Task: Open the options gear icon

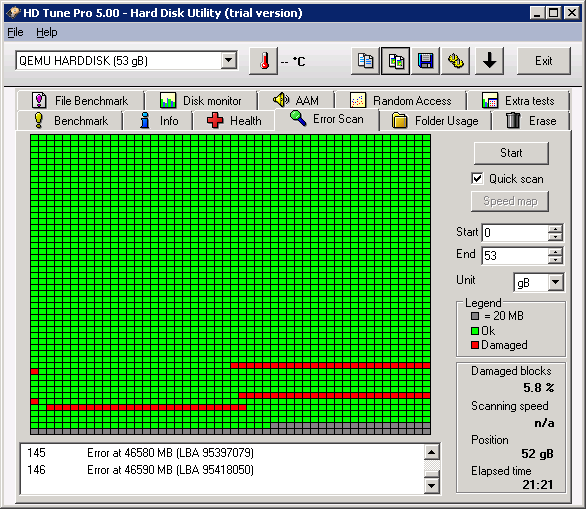Action: tap(456, 61)
